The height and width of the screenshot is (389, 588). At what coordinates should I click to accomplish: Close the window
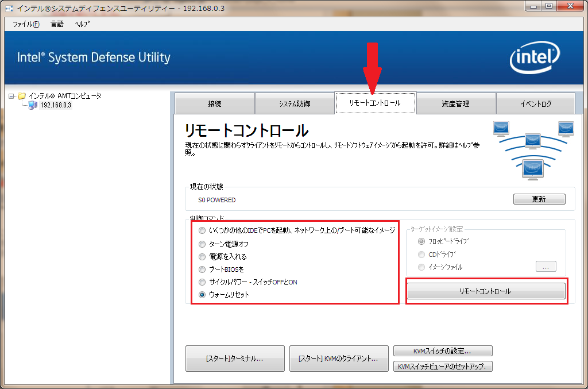[570, 6]
